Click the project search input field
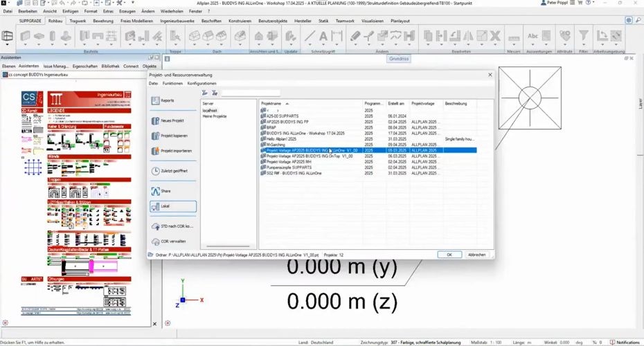Viewport: 644px width, 346px height. pyautogui.click(x=250, y=93)
